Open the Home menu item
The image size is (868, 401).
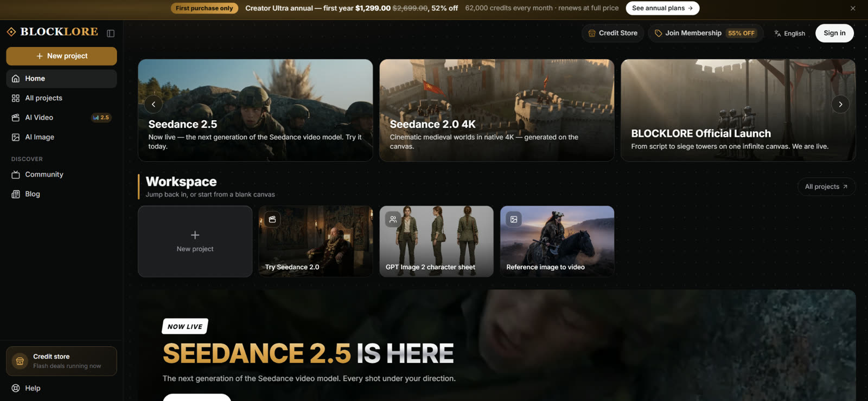[x=61, y=79]
